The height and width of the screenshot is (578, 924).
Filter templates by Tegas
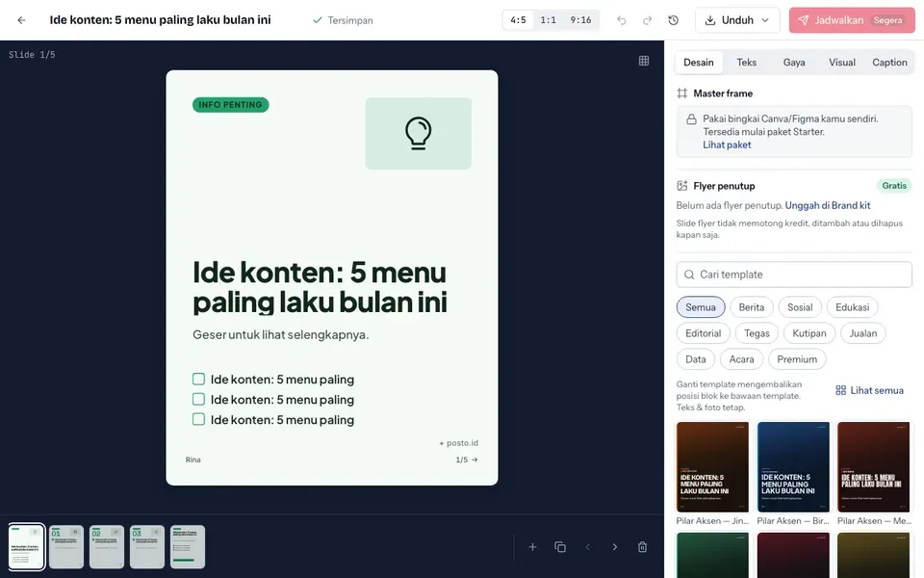pos(757,333)
